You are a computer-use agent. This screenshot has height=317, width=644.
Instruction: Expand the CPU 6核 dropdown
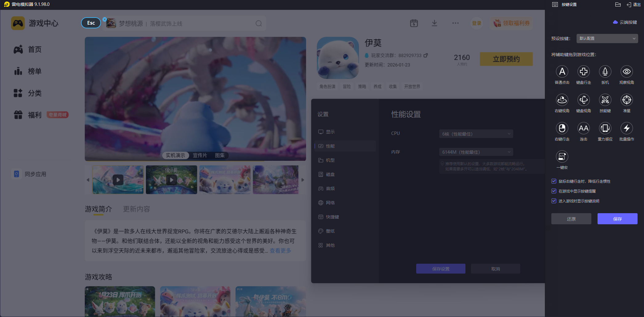(x=476, y=134)
